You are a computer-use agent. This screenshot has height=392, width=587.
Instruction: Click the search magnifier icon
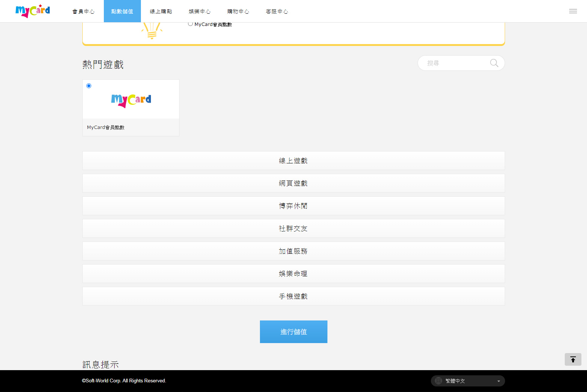(494, 63)
